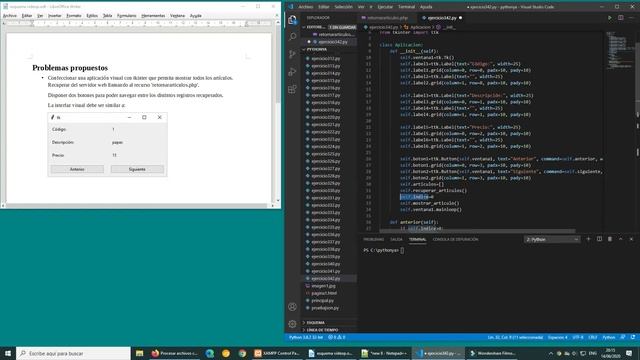Screen dimensions: 640x360
Task: Open Ejecutar menu in VS Code
Action: coord(385,7)
